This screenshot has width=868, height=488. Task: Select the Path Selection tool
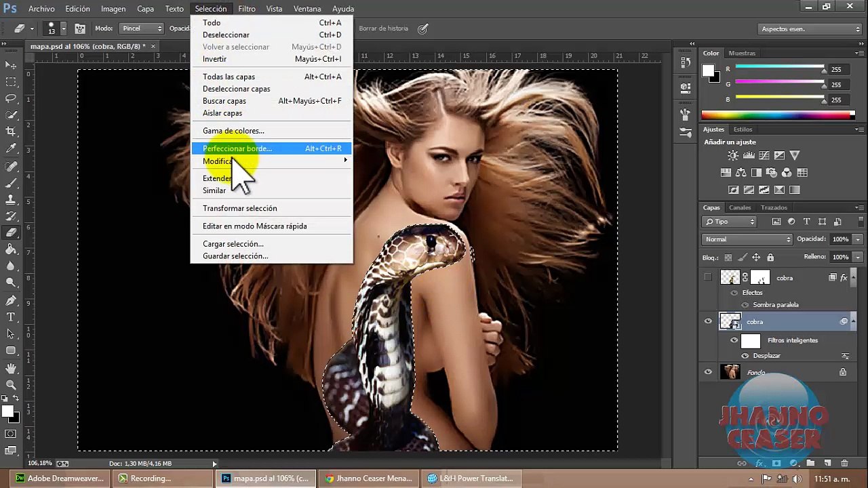tap(11, 334)
